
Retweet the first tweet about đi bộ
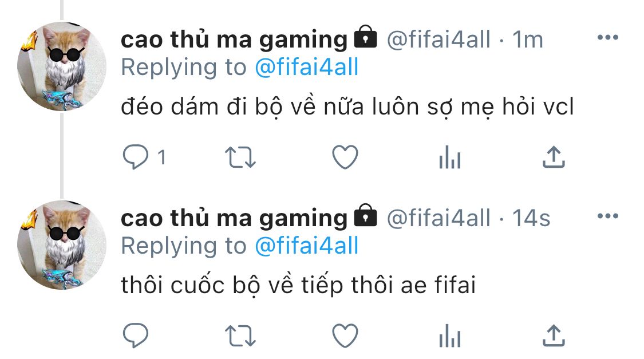click(240, 157)
